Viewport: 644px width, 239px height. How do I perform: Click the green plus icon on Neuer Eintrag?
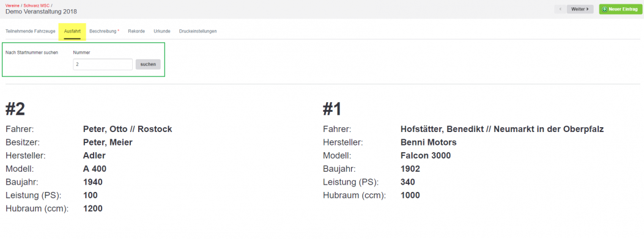tap(604, 9)
